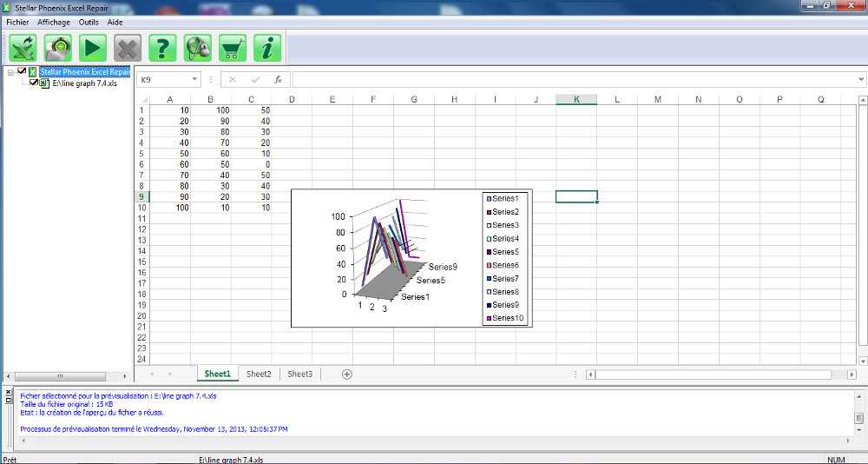Collapse the Stellar Phoenix tree root node

(x=10, y=72)
